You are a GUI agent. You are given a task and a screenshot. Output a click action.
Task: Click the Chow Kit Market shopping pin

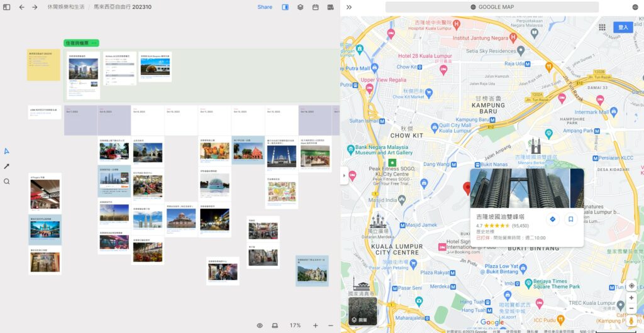[429, 93]
